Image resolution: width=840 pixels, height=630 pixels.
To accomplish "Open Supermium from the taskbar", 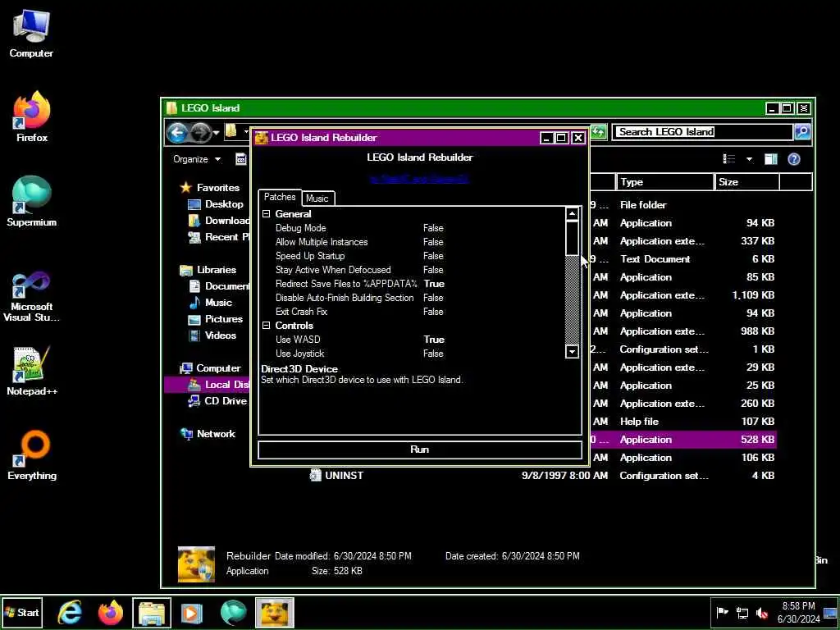I will pyautogui.click(x=233, y=612).
